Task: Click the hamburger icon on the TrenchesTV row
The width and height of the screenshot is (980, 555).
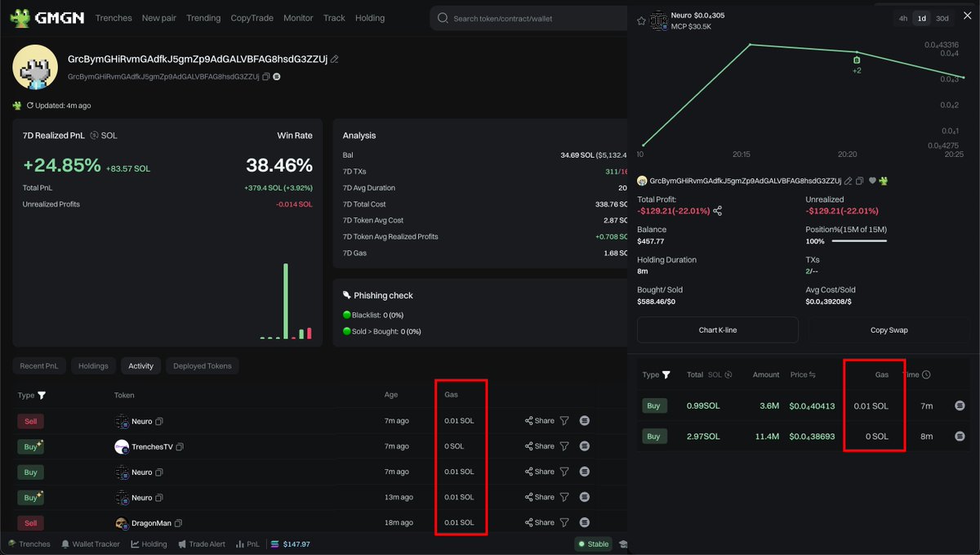Action: [x=584, y=446]
